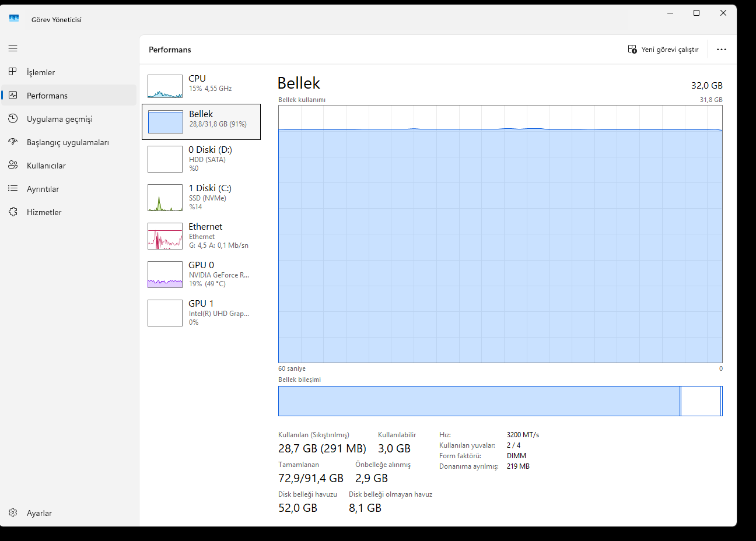Click the Bellek kullanımı memory graph

(x=501, y=234)
